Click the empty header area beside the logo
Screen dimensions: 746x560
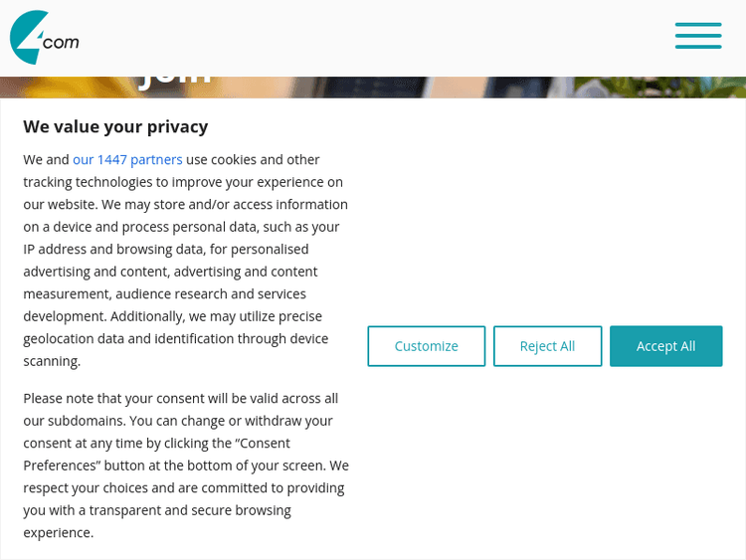coord(378,38)
